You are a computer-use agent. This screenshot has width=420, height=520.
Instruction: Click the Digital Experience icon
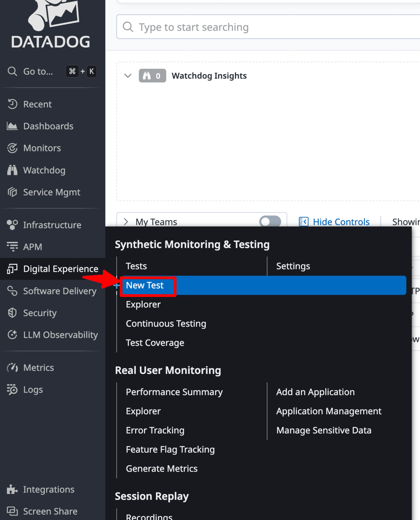click(x=12, y=269)
